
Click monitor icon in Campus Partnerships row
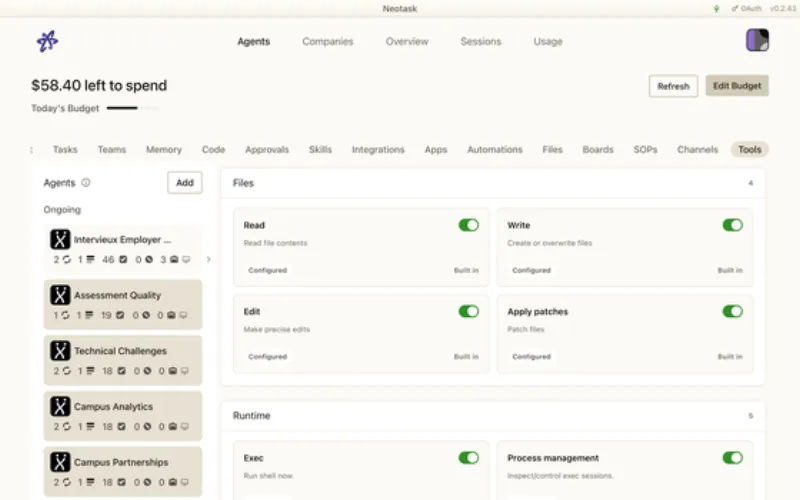[185, 482]
